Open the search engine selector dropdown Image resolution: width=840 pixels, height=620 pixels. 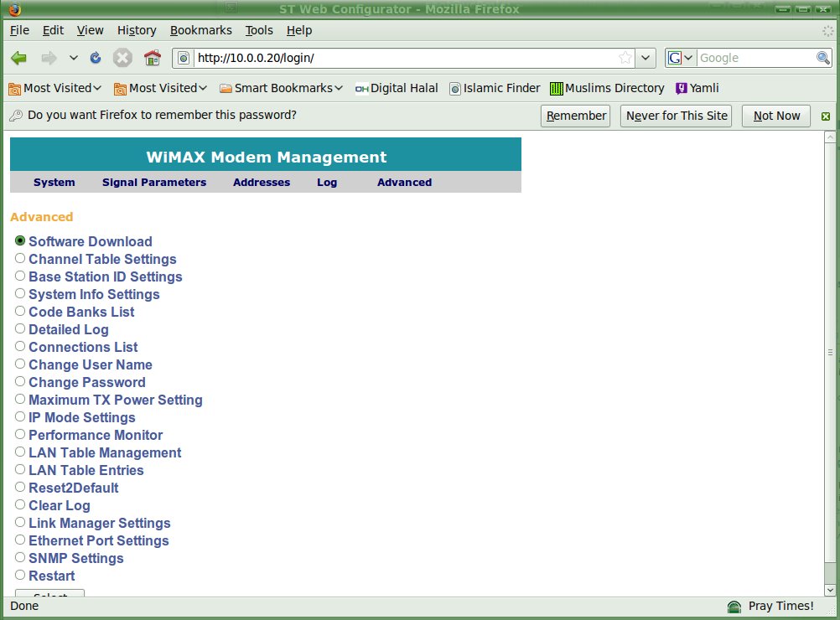point(680,58)
